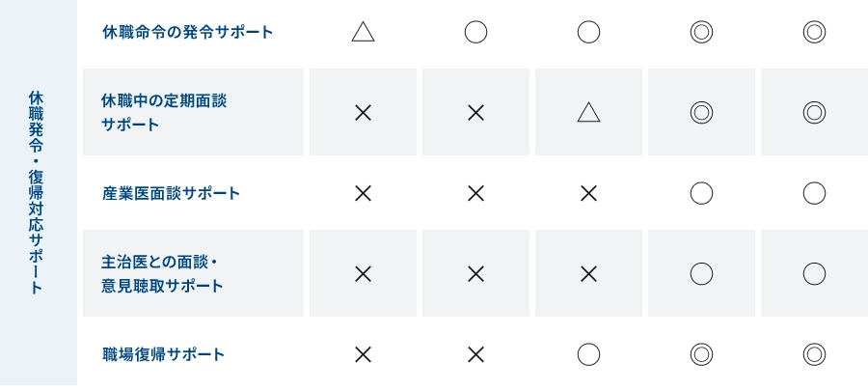Click the triangle icon in 休職中の定期面談サポート row
This screenshot has height=391, width=868.
[x=588, y=112]
